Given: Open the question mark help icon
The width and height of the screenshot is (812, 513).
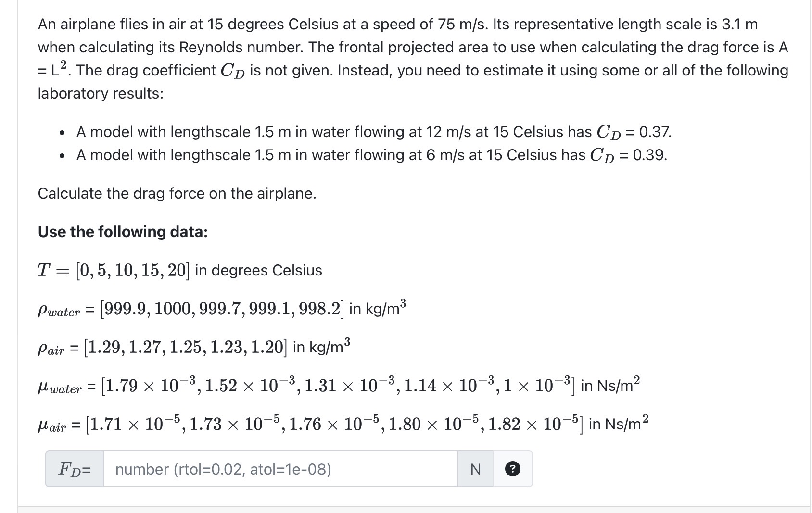Looking at the screenshot, I should point(513,469).
